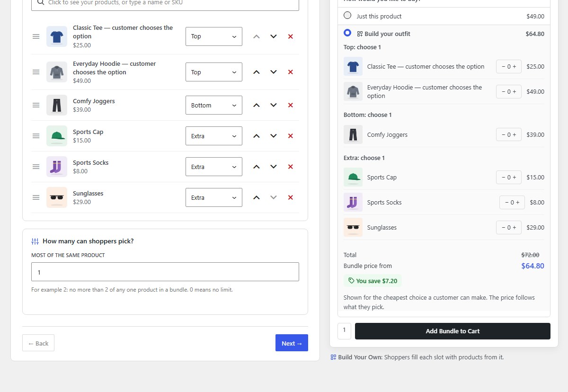This screenshot has height=392, width=568.
Task: Move Sports Cap down one position
Action: [x=274, y=136]
